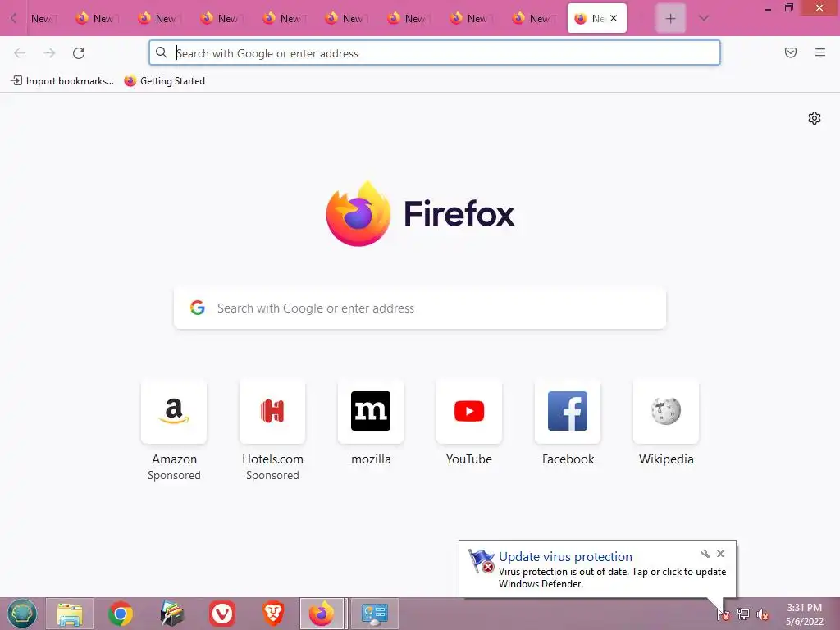This screenshot has height=630, width=840.
Task: Open the Firefox application menu
Action: pos(820,52)
